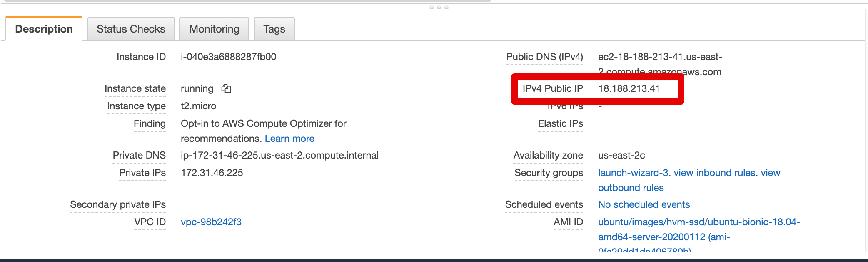
Task: Click the Finding label
Action: coord(150,123)
